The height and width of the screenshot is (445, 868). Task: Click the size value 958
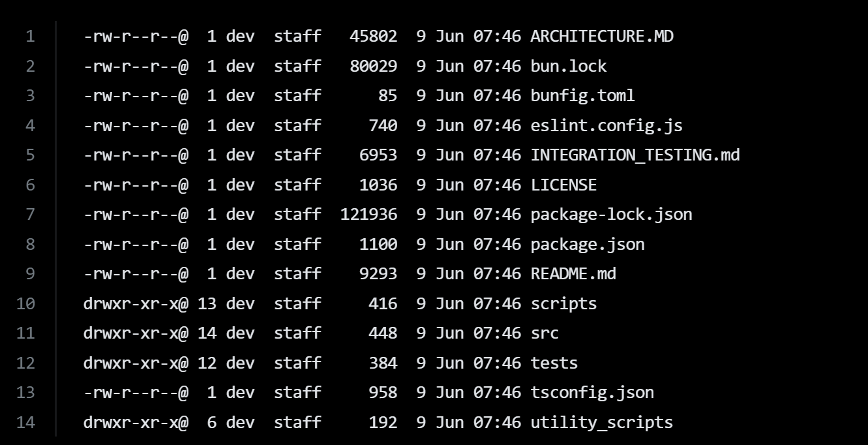pos(383,393)
